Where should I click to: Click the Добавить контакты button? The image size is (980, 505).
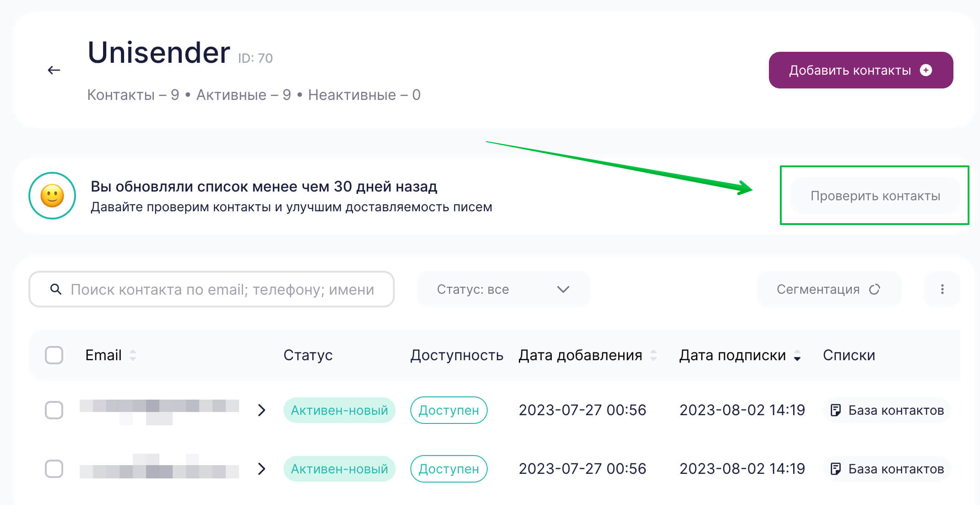[861, 70]
